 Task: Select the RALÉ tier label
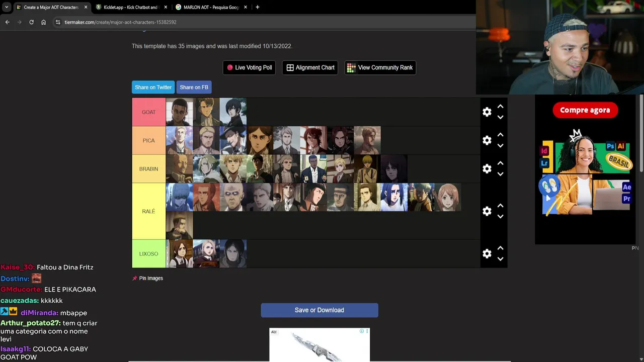148,211
